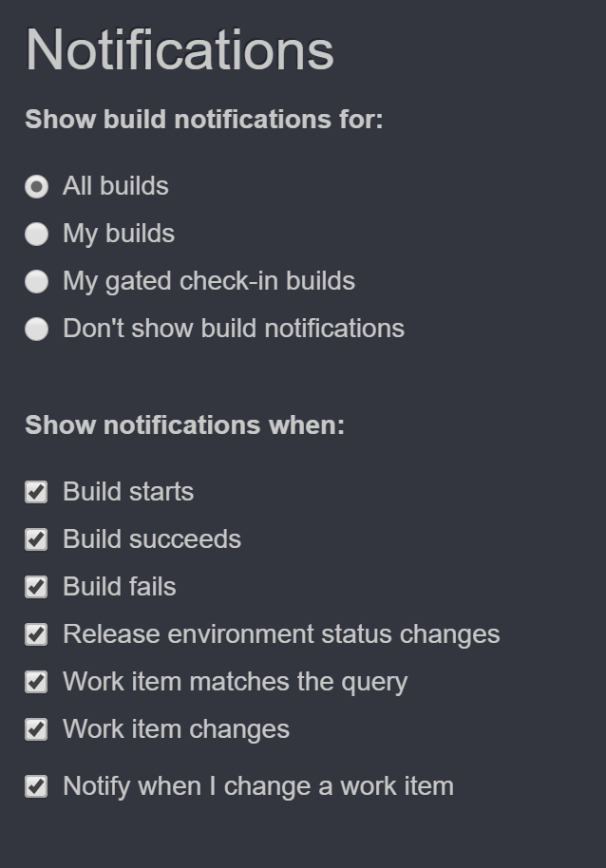Click the 'Build fails' label text
This screenshot has height=868, width=606.
[120, 587]
